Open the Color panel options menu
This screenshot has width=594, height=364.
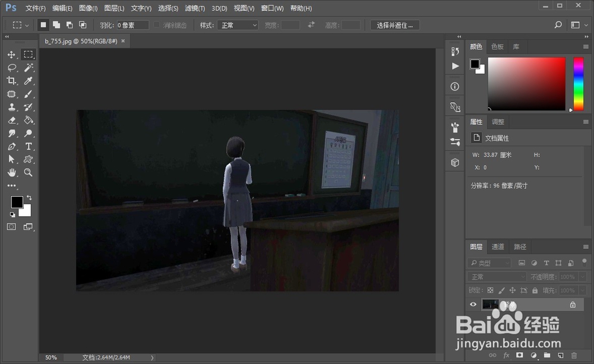point(586,46)
